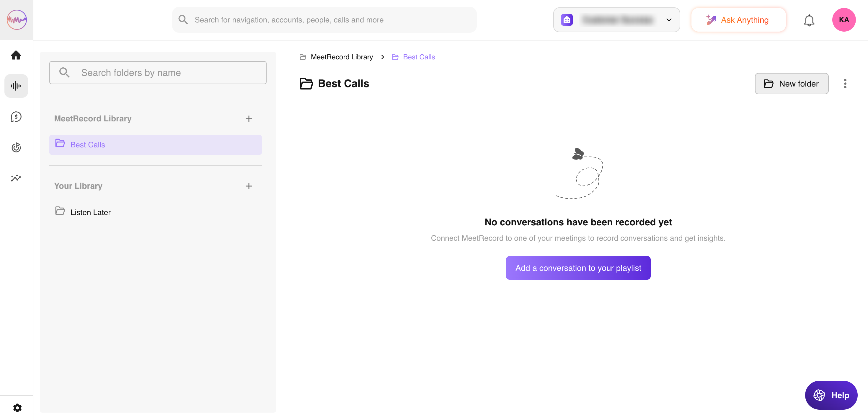Open the Home sidebar icon

16,55
